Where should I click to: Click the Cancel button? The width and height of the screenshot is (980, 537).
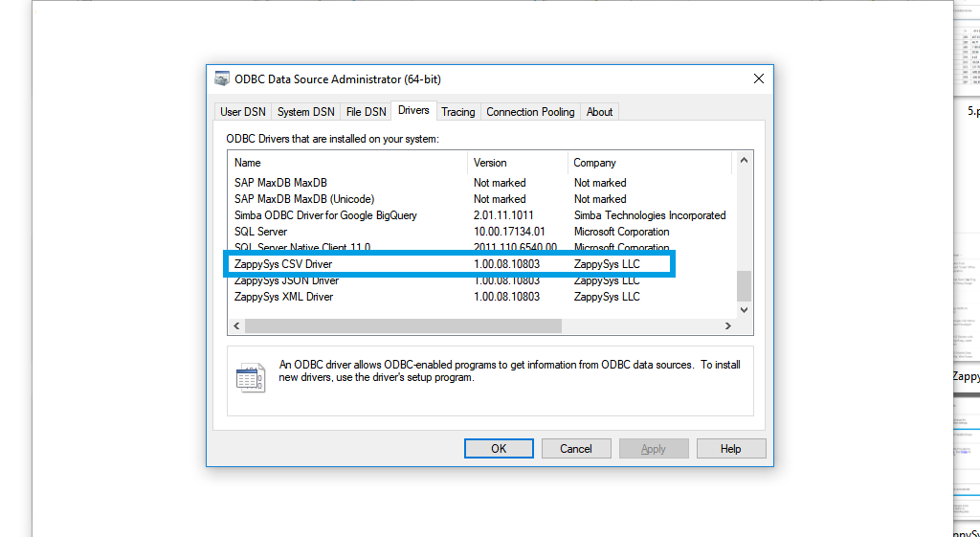576,449
